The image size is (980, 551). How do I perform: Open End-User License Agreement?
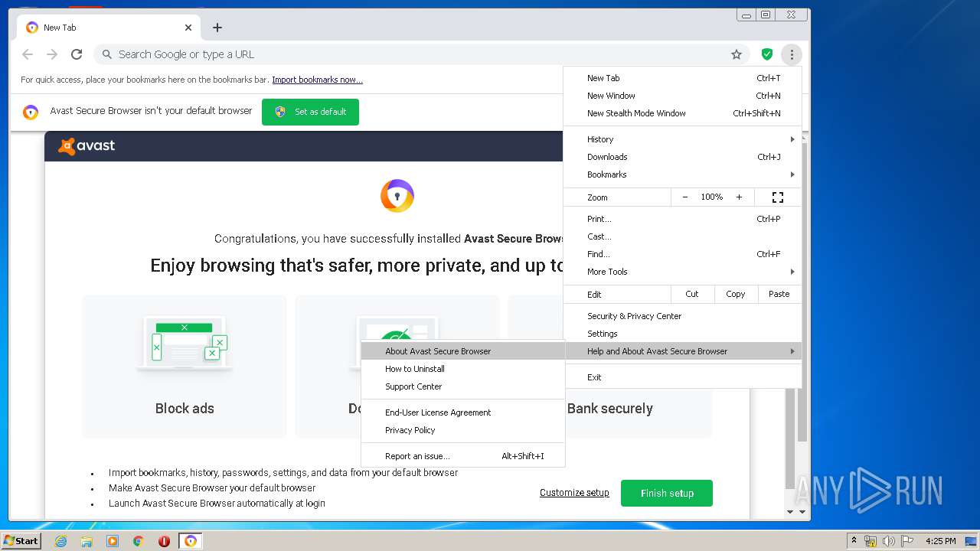point(463,412)
